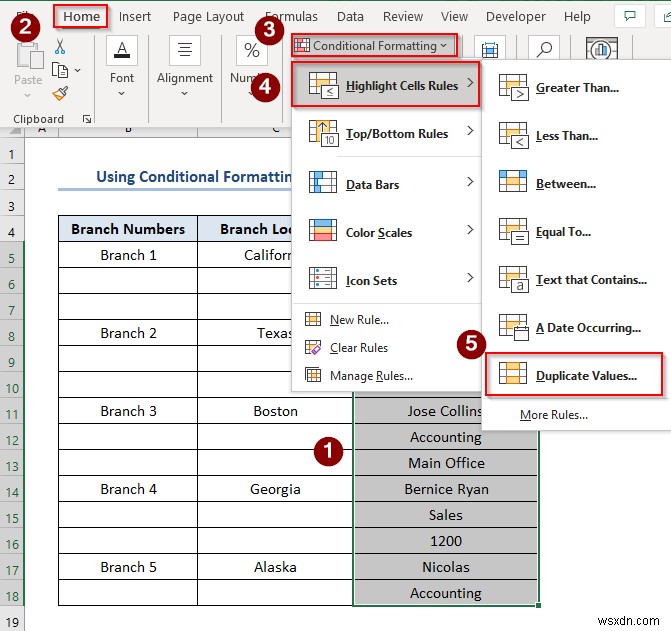Expand the Alignment group chevron

click(x=184, y=93)
